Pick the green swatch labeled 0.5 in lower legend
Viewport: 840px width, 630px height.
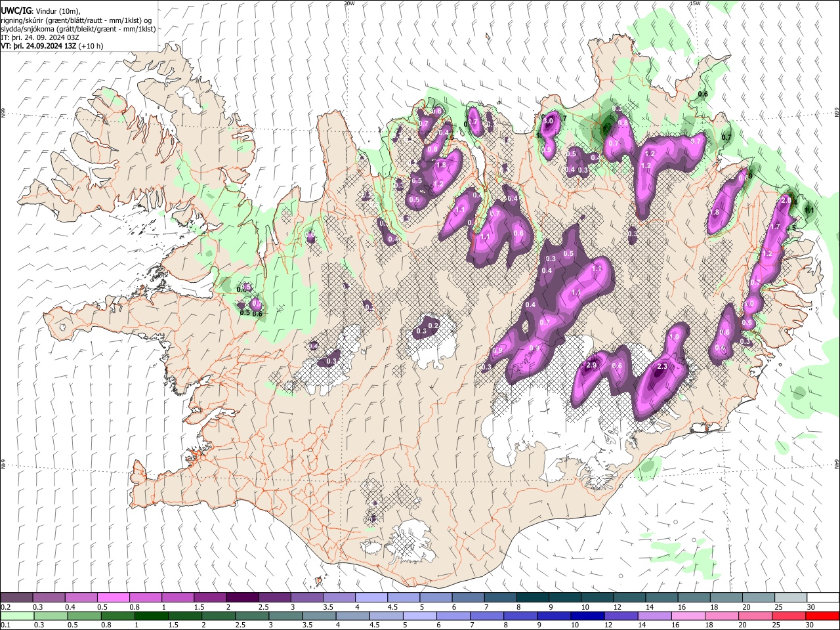pyautogui.click(x=84, y=616)
